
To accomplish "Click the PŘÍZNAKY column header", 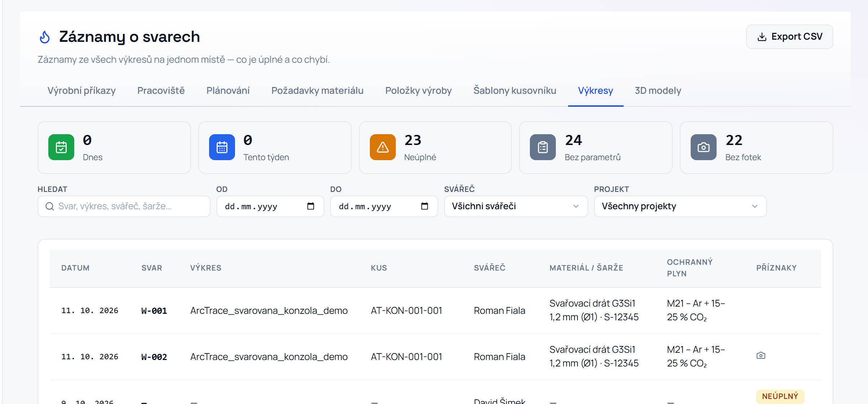I will click(x=776, y=268).
